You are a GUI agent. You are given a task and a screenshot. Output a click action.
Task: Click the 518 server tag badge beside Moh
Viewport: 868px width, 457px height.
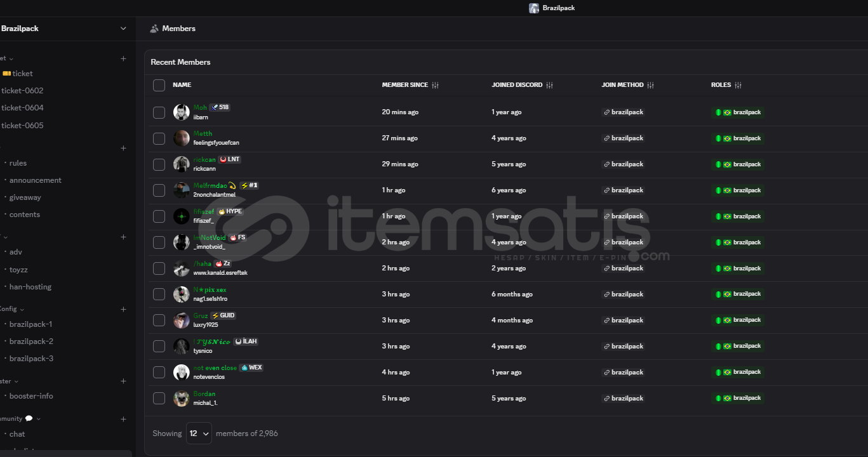pyautogui.click(x=220, y=108)
